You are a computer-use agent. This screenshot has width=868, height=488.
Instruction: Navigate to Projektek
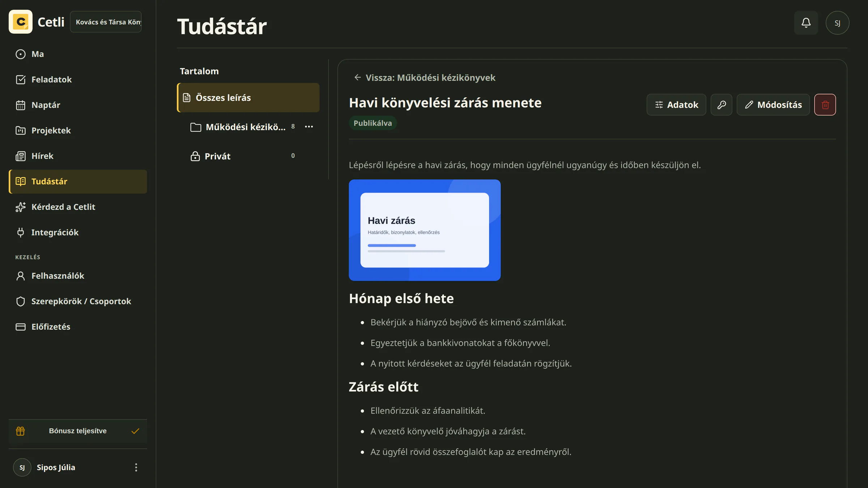pos(78,130)
